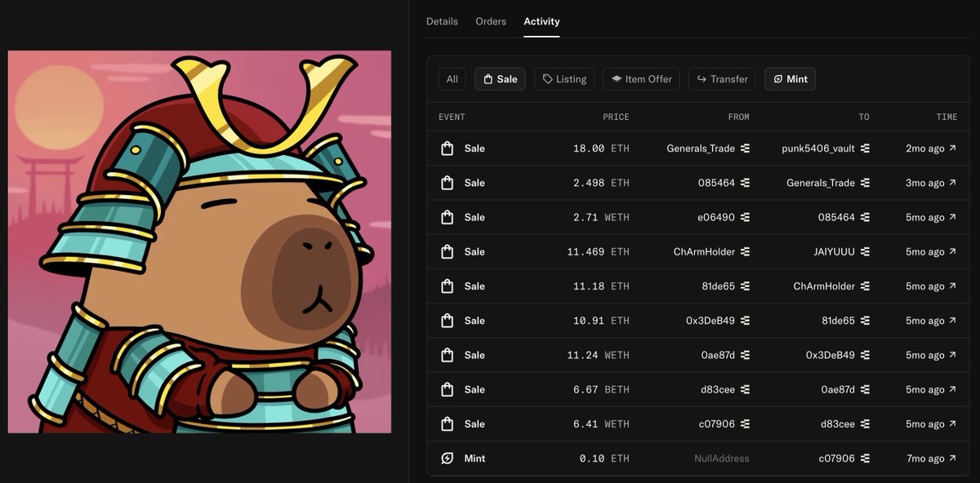
Task: Open the samurai capybara NFT image
Action: tap(199, 241)
